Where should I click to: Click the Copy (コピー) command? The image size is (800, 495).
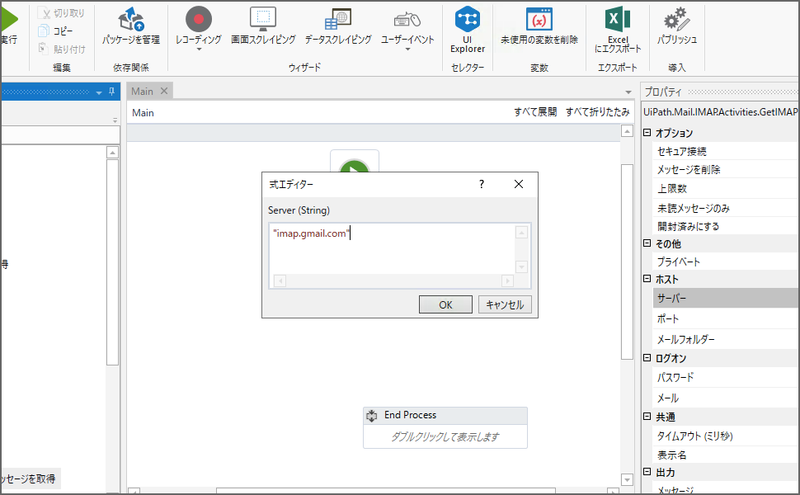point(56,31)
